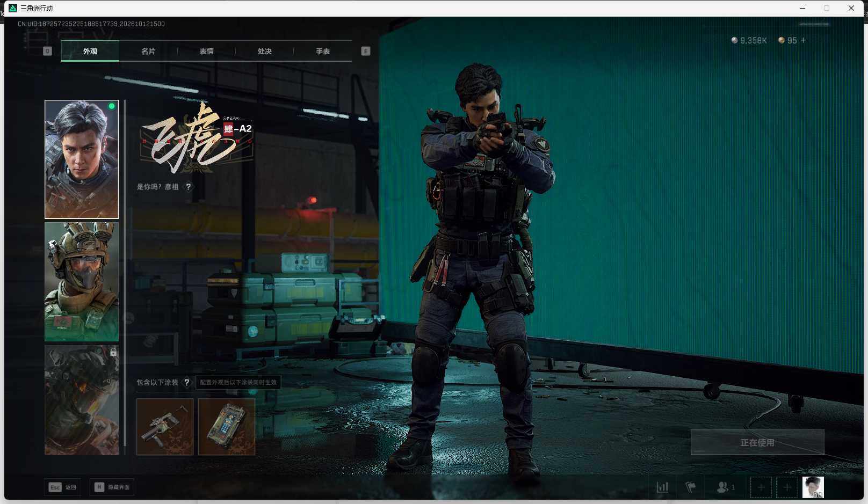The height and width of the screenshot is (504, 868).
Task: Switch to the 名片 tab
Action: (148, 52)
